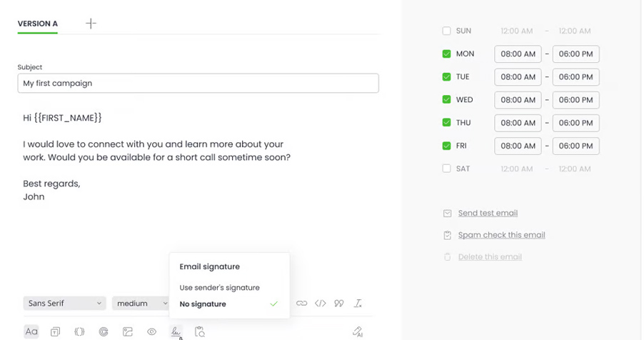Click the insert link icon

tap(301, 304)
